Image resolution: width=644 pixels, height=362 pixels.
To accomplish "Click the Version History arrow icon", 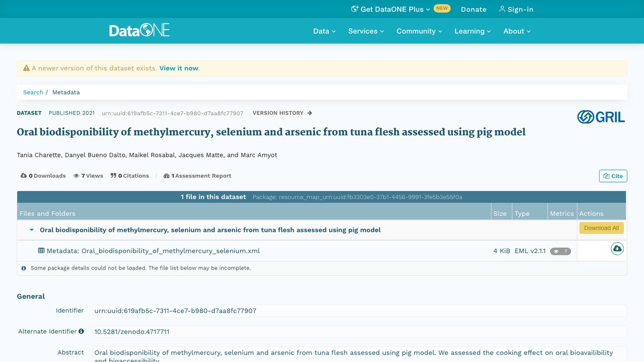I will (309, 113).
